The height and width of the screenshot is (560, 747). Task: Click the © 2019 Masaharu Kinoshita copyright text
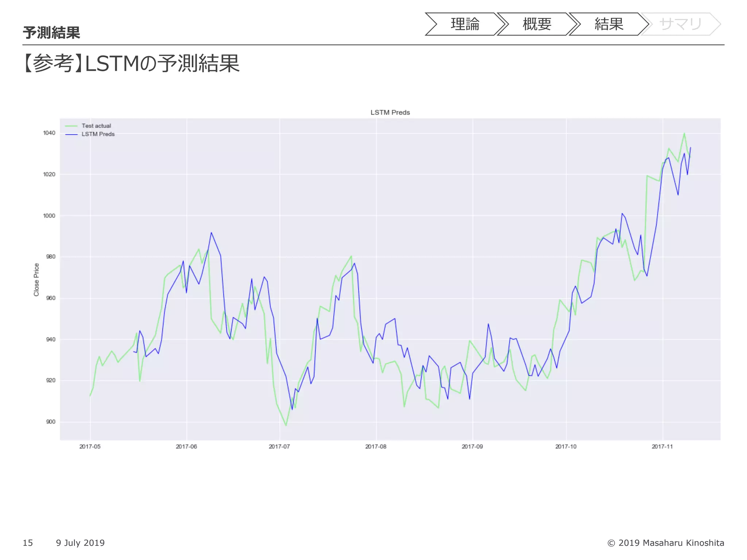tap(666, 543)
